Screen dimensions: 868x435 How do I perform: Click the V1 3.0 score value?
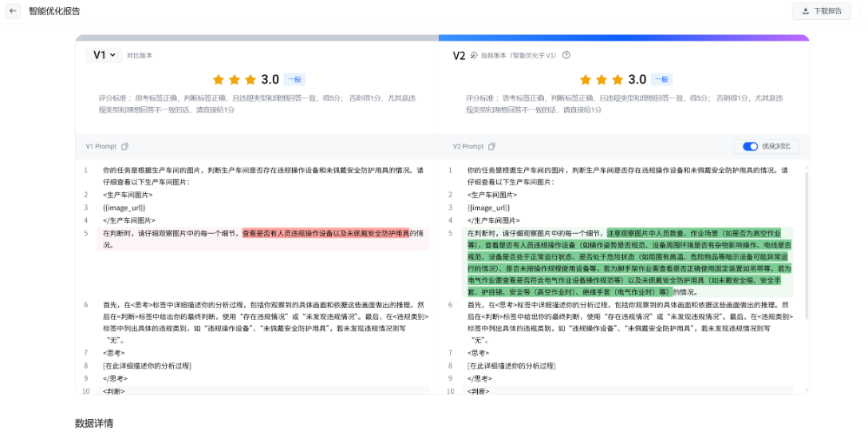[x=270, y=79]
